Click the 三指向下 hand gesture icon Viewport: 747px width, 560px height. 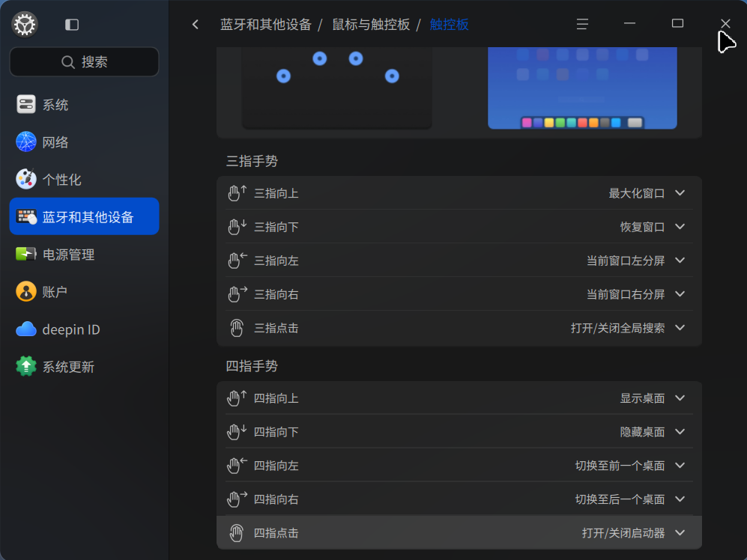(x=237, y=227)
